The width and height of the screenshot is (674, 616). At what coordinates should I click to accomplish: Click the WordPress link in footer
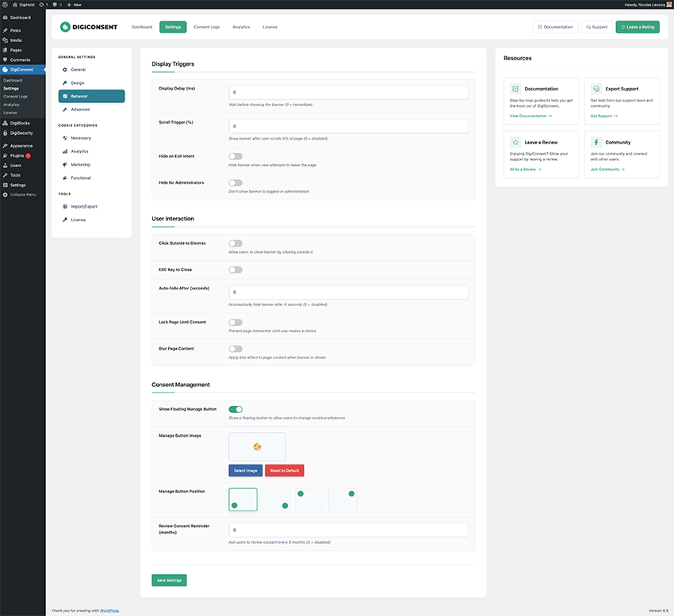pos(109,610)
